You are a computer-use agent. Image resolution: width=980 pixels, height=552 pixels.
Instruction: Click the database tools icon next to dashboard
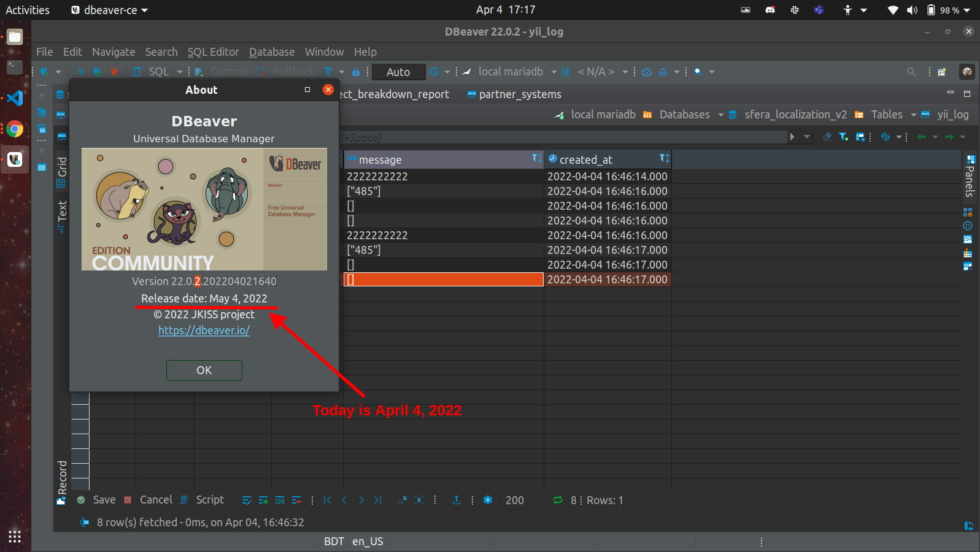[x=663, y=72]
